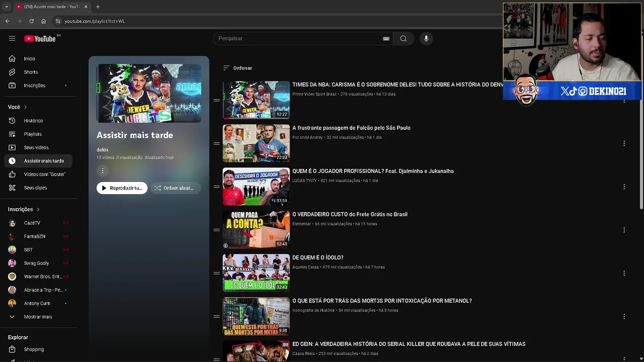644x362 pixels.
Task: Click the browser reload button
Action: [x=31, y=21]
